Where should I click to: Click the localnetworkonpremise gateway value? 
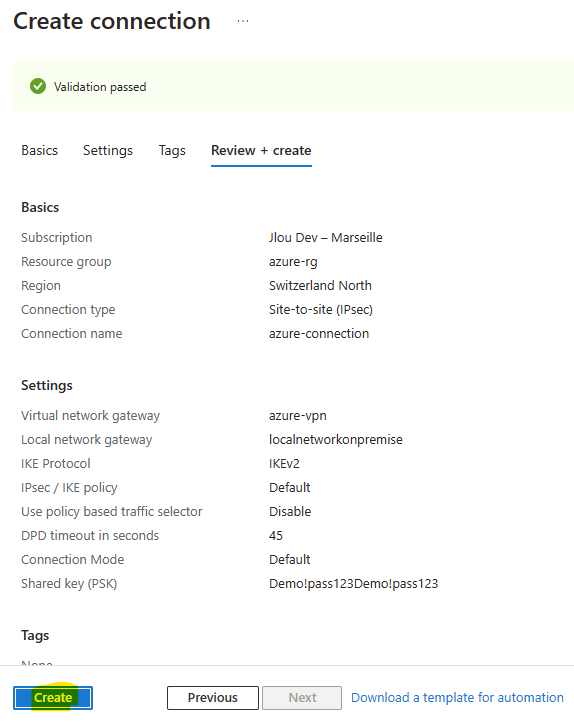coord(336,440)
